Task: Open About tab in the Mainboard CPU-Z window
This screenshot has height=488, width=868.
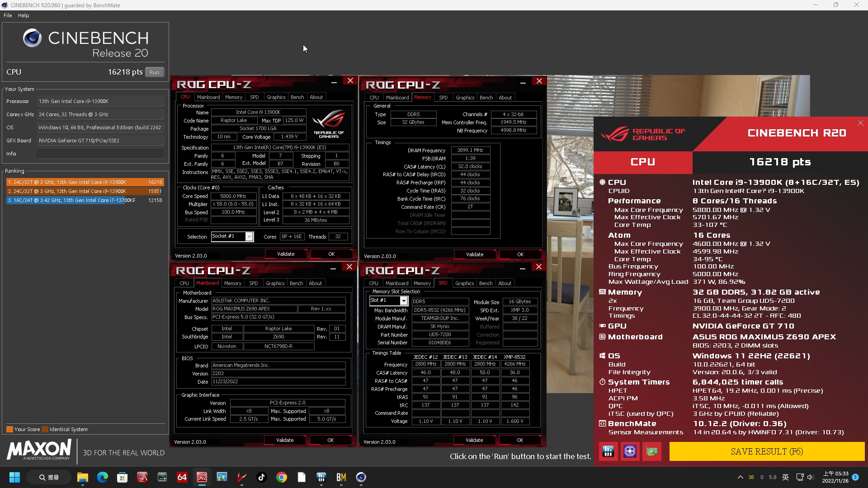Action: pyautogui.click(x=316, y=283)
